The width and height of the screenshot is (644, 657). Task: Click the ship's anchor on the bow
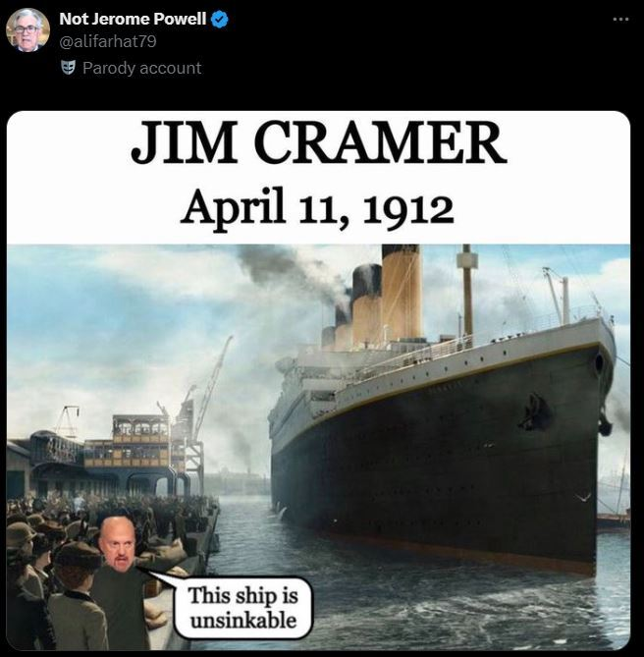pos(535,411)
